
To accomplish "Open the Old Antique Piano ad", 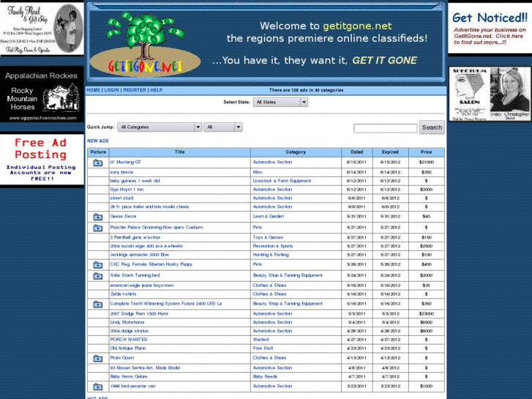I will [128, 348].
